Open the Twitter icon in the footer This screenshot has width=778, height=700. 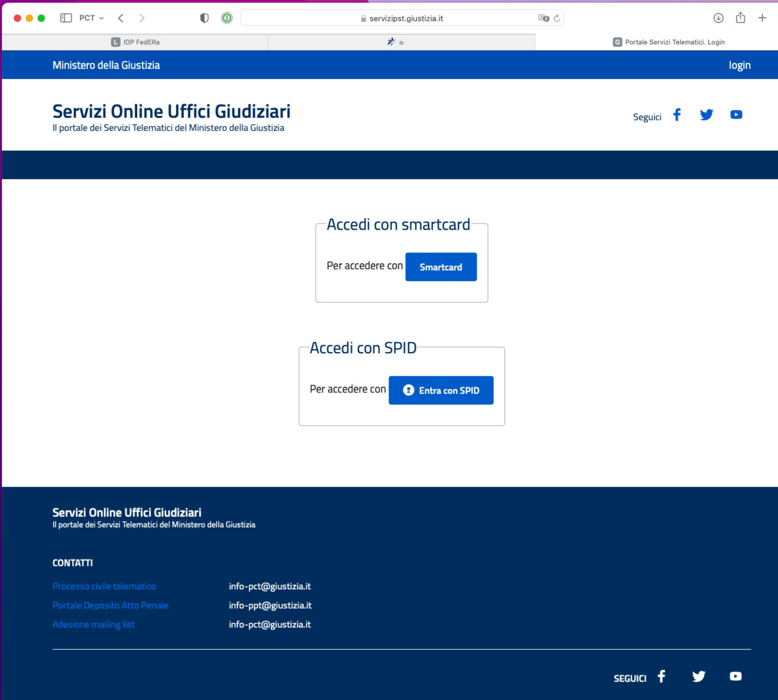(x=699, y=676)
